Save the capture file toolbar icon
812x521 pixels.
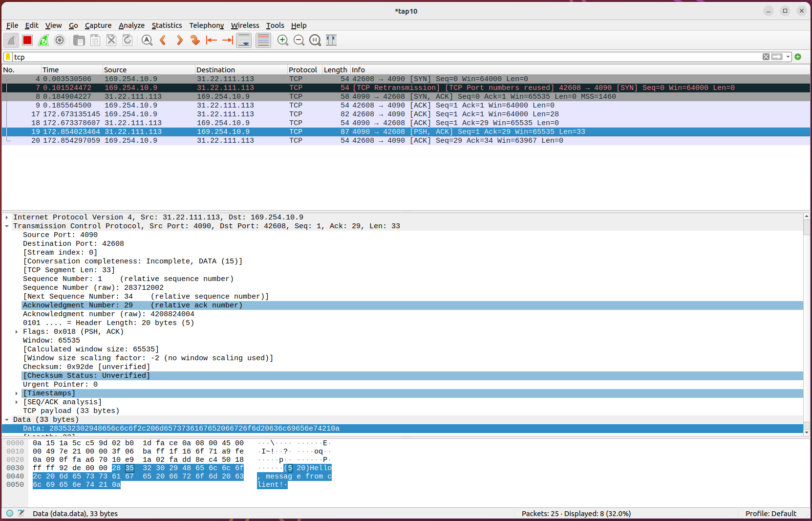[x=95, y=40]
